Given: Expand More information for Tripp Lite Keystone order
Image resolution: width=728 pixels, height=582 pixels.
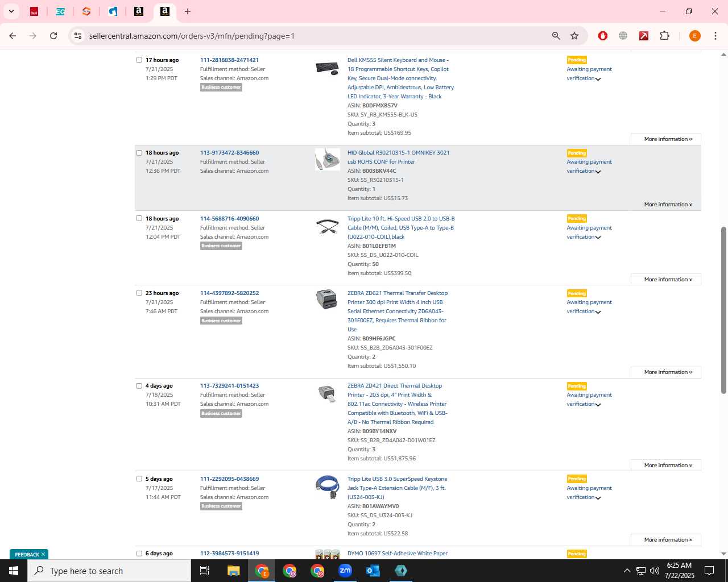Looking at the screenshot, I should click(x=666, y=539).
